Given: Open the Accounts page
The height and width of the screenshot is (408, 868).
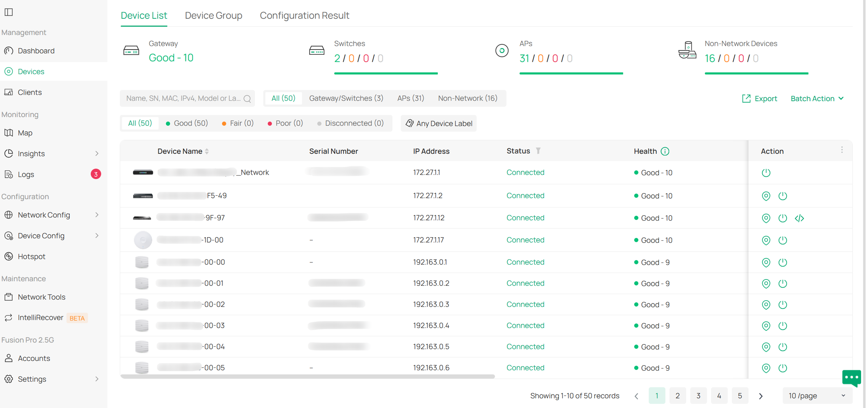Looking at the screenshot, I should (34, 358).
